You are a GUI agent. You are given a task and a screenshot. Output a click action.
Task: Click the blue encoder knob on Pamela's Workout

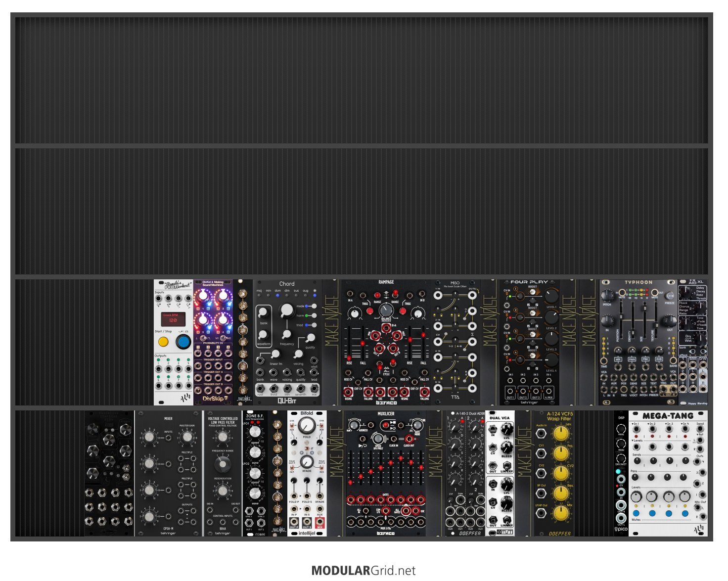point(183,341)
